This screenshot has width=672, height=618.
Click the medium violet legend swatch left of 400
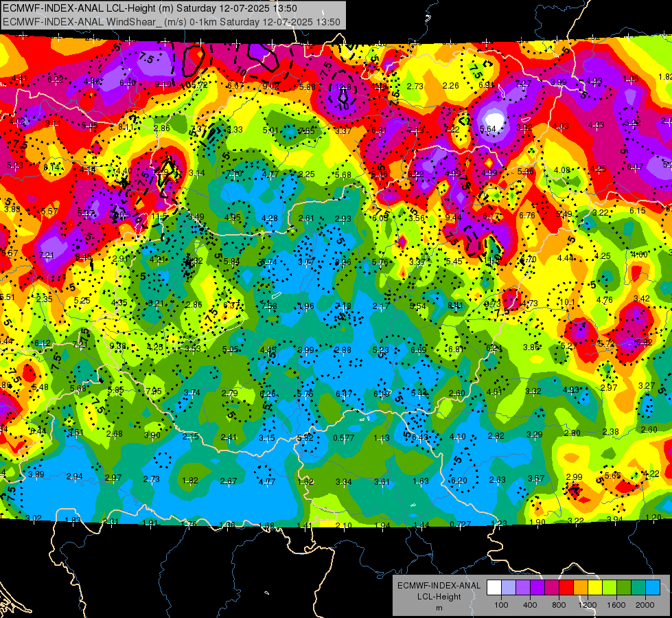coord(523,588)
